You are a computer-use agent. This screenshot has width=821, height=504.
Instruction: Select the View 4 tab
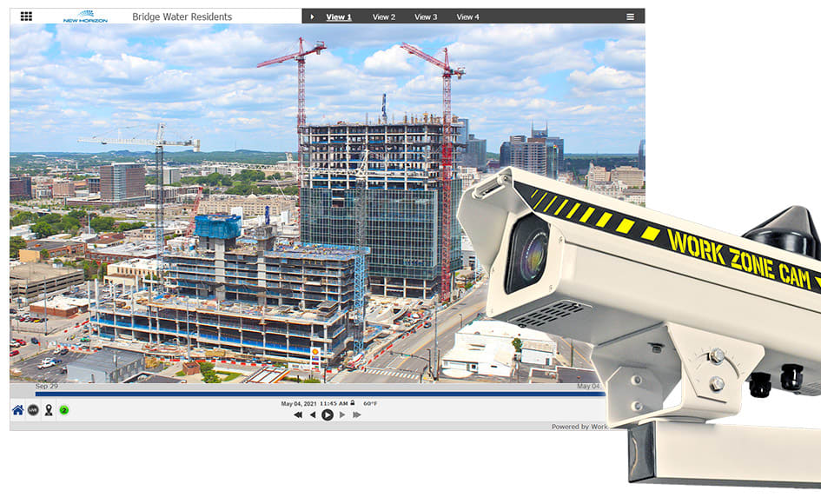467,17
